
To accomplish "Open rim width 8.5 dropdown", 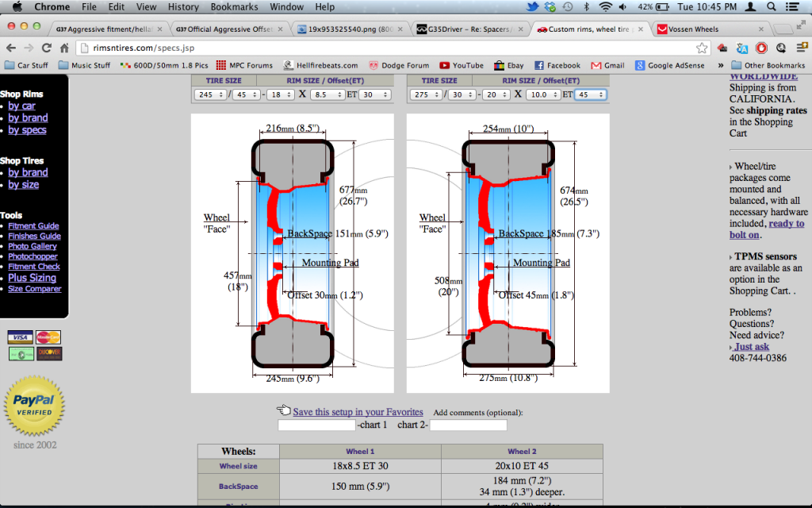I will [327, 94].
